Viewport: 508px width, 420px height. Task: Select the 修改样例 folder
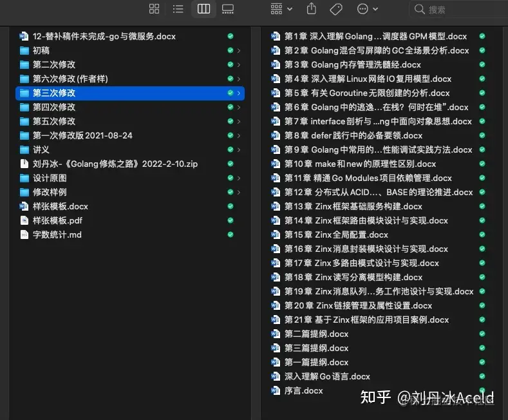pos(130,192)
